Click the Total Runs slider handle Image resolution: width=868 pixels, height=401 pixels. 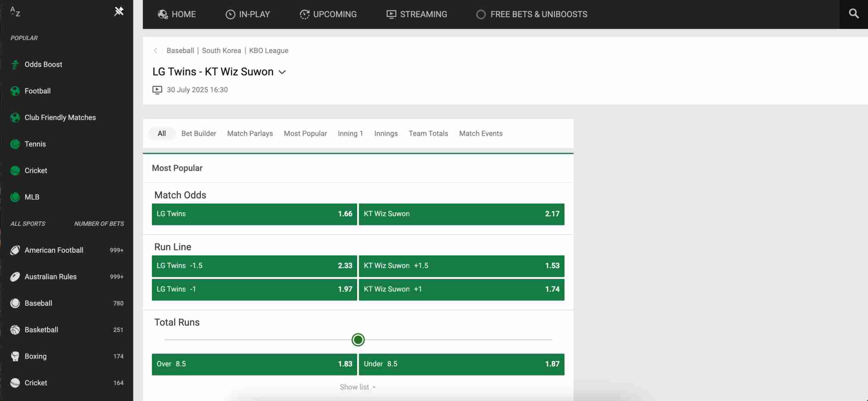pos(358,340)
